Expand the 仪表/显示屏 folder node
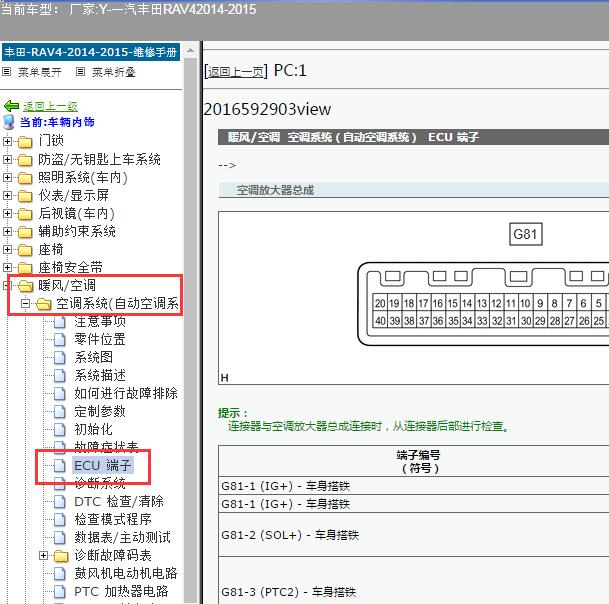 pos(7,195)
